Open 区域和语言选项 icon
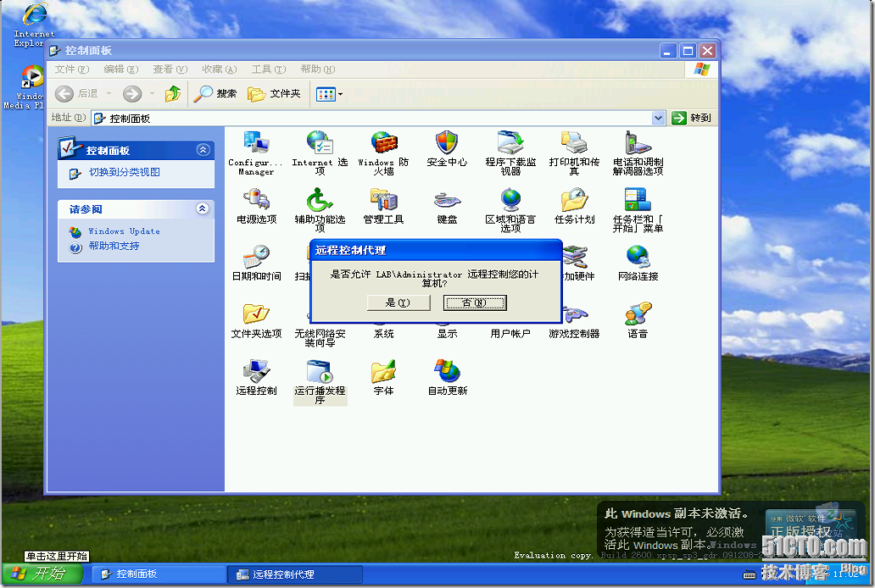The width and height of the screenshot is (875, 588). [510, 210]
